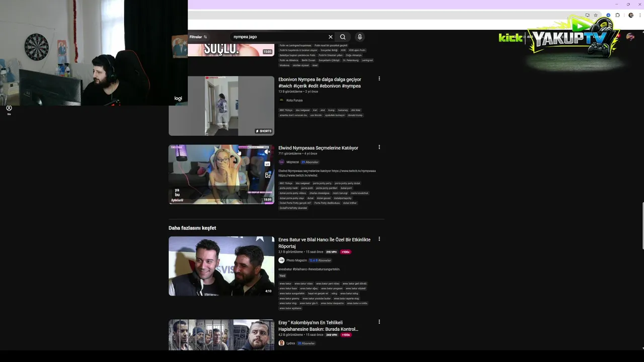Open the SUÇLU video thumbnail
This screenshot has width=644, height=362.
pyautogui.click(x=231, y=49)
